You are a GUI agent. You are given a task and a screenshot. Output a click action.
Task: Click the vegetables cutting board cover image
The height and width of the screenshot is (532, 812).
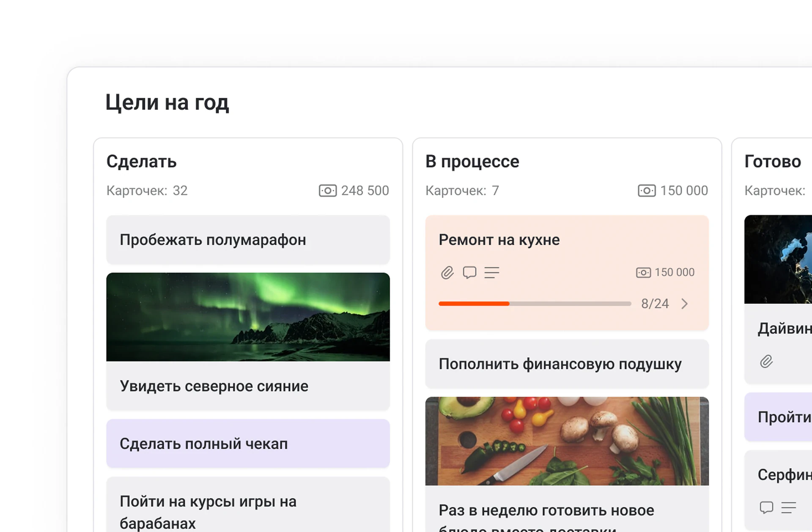click(x=567, y=441)
